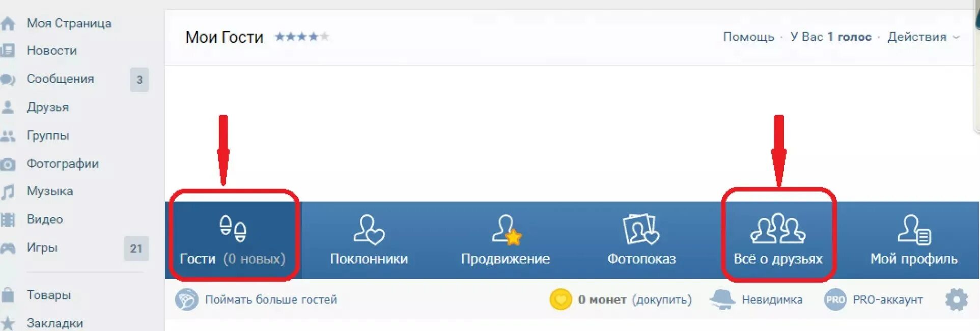Click the Мои Гости title
The width and height of the screenshot is (980, 331).
[x=224, y=37]
